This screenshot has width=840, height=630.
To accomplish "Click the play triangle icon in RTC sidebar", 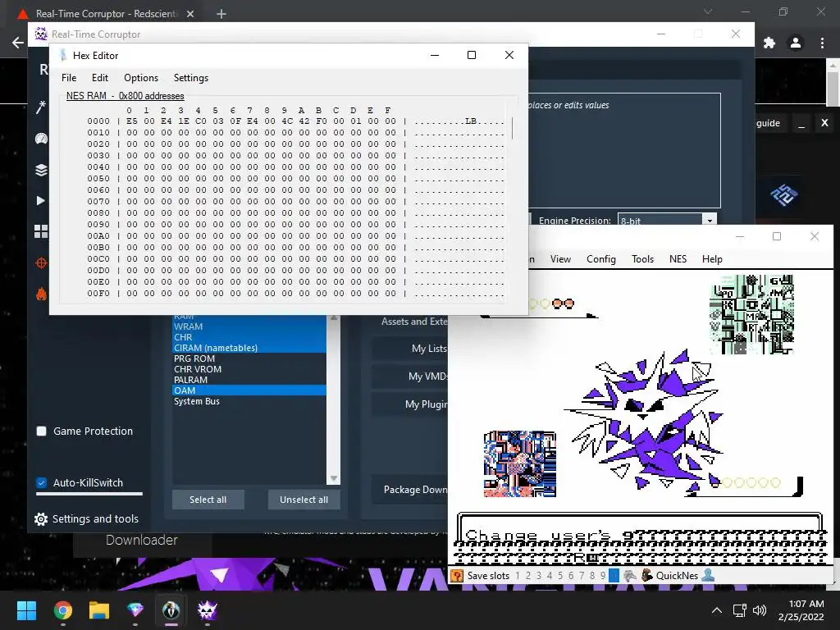I will pyautogui.click(x=41, y=201).
